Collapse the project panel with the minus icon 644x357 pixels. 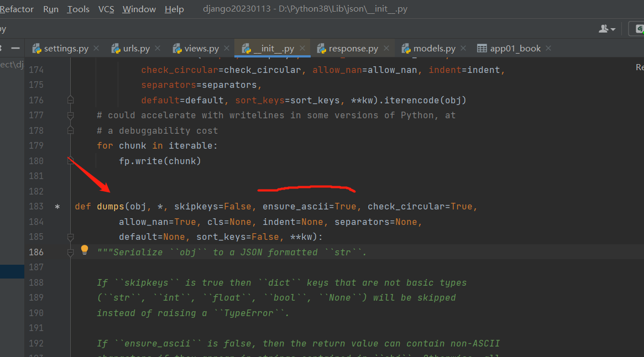pos(15,48)
